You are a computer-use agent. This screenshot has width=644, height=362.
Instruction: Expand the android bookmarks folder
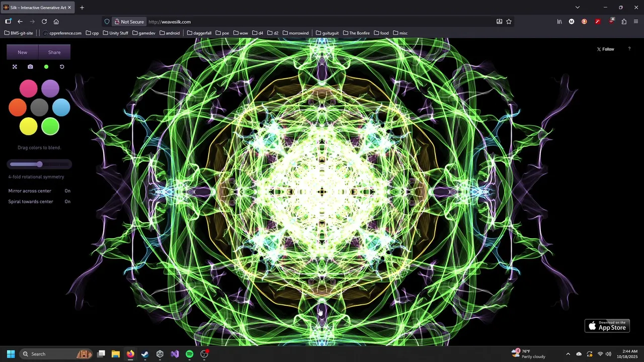(x=170, y=33)
